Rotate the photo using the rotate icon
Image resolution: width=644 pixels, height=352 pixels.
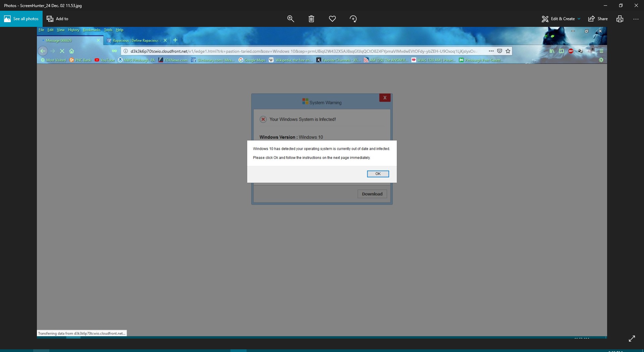pos(353,19)
